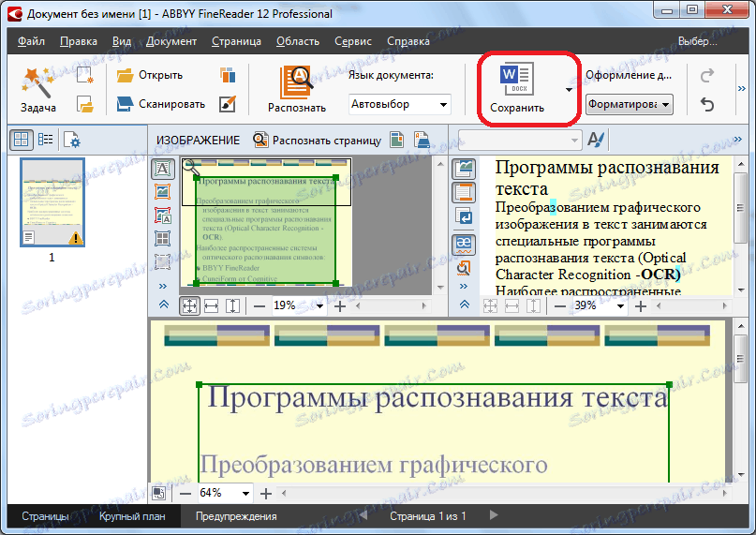Switch pages pane to details list view
756x535 pixels.
click(46, 140)
